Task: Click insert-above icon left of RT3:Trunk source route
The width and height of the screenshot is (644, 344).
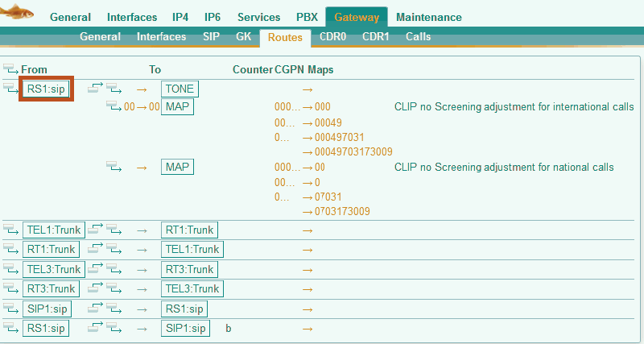Action: click(10, 289)
